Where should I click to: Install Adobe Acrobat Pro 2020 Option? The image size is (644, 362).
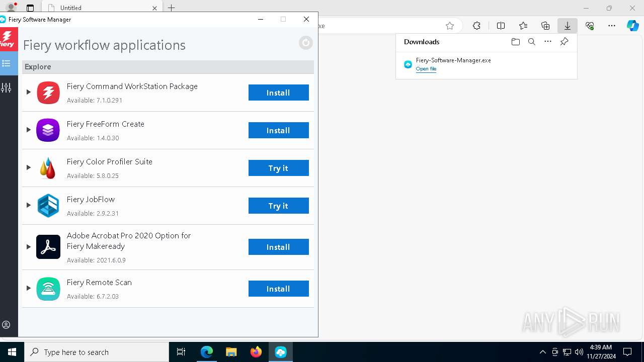click(x=278, y=247)
